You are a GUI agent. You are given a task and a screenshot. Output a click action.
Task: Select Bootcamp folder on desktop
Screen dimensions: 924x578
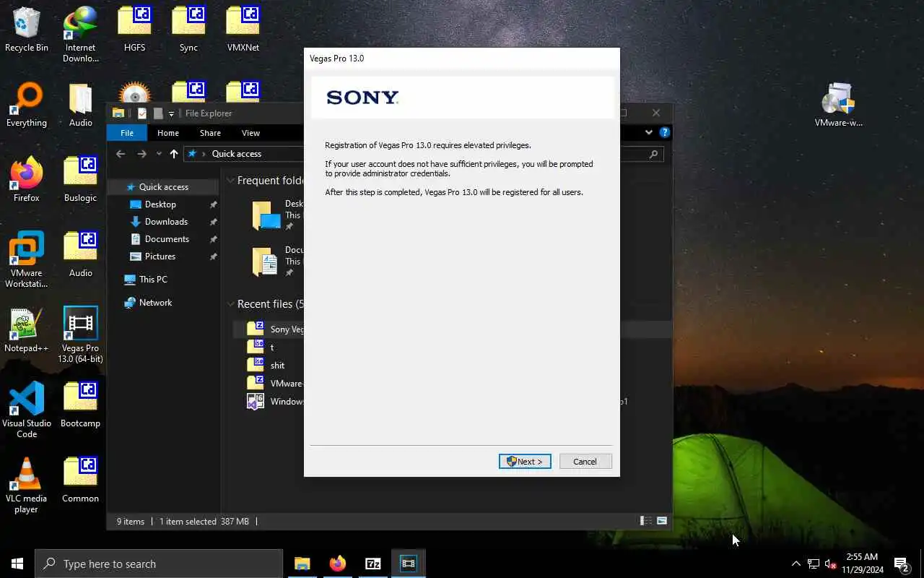click(x=80, y=405)
